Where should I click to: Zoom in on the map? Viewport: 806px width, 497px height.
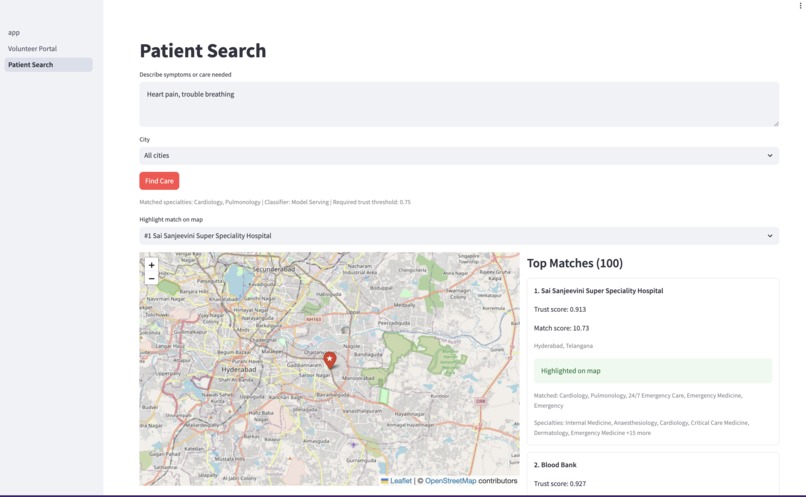click(x=151, y=265)
